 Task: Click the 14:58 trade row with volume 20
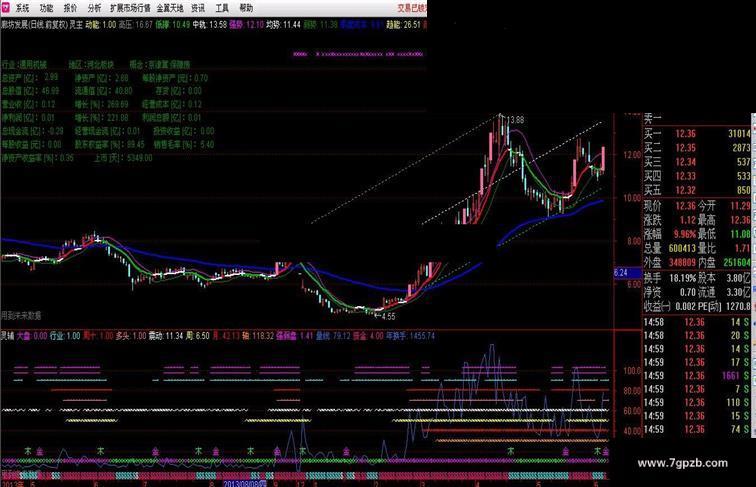point(697,335)
